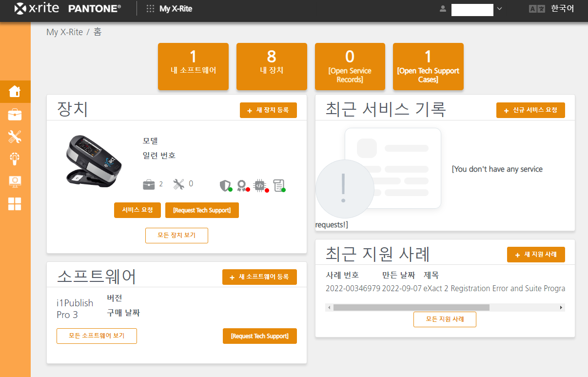Open the home icon in sidebar
This screenshot has width=588, height=377.
(x=15, y=91)
